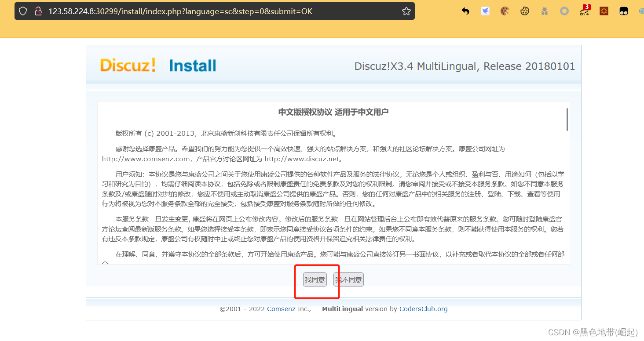The width and height of the screenshot is (644, 341).
Task: Open the CodersClub.org link
Action: 423,308
